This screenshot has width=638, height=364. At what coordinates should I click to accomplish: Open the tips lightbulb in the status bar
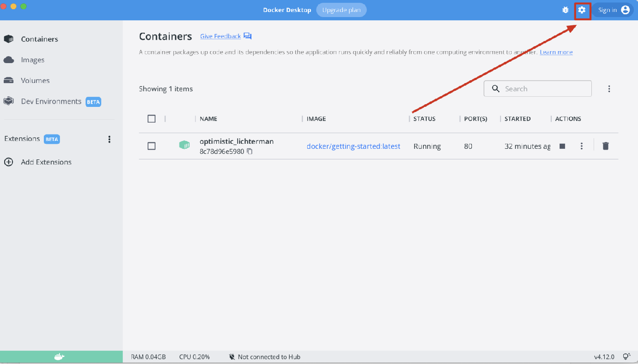626,356
